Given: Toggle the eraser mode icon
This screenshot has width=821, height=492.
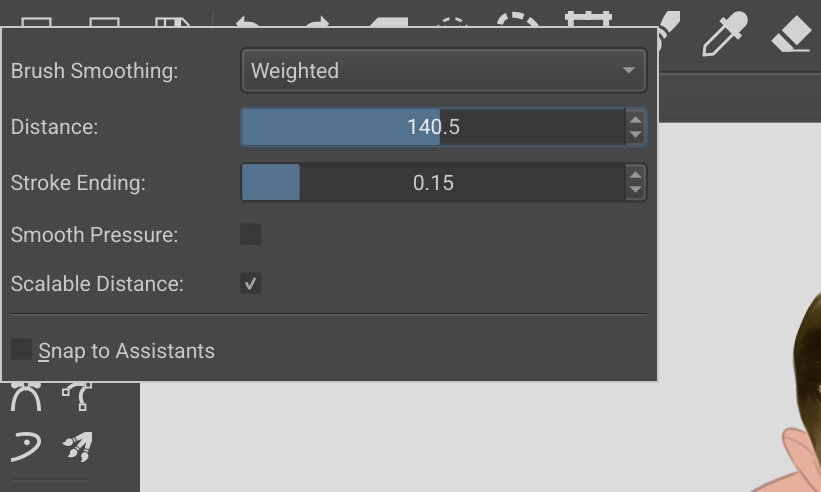Looking at the screenshot, I should 790,35.
